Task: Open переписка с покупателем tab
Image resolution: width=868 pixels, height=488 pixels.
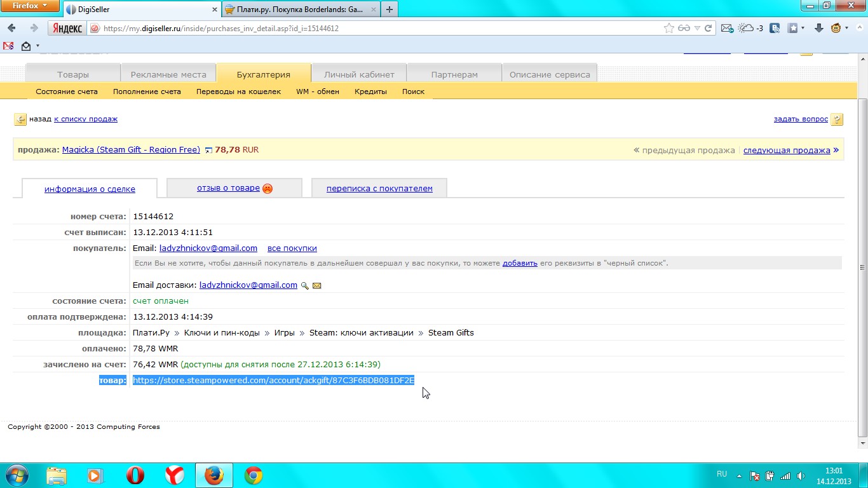Action: click(x=379, y=188)
